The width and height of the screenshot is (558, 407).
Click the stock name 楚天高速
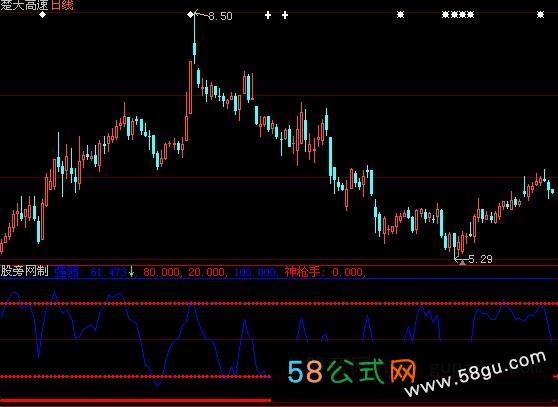pos(24,5)
